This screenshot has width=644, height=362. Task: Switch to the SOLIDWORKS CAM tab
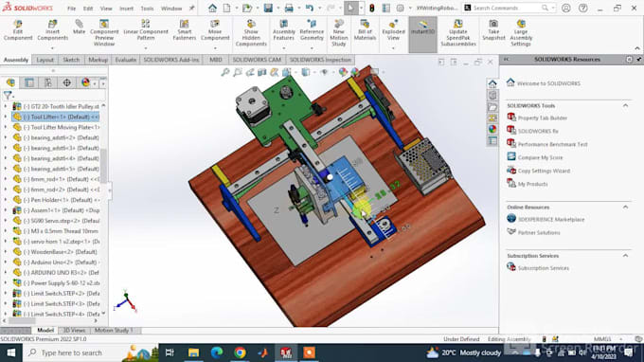click(257, 60)
